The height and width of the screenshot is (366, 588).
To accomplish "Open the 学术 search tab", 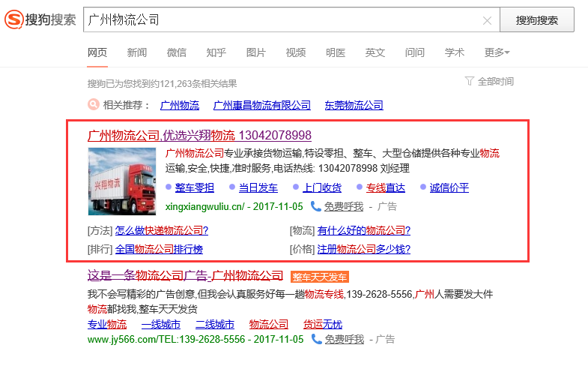I will (455, 52).
